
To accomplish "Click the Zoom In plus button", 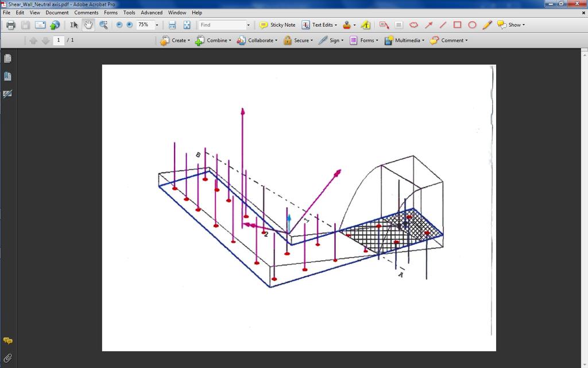I will tap(130, 25).
